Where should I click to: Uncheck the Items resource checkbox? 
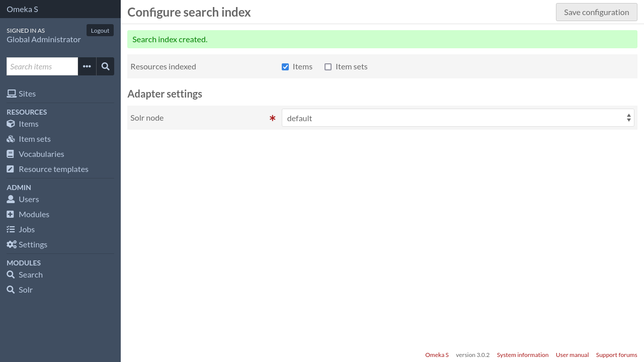[285, 67]
